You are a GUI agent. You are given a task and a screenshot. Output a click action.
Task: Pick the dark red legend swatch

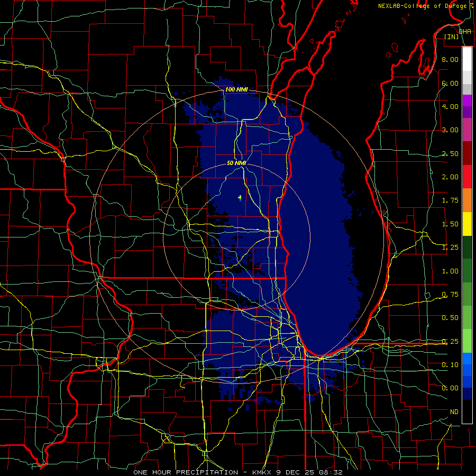point(467,153)
